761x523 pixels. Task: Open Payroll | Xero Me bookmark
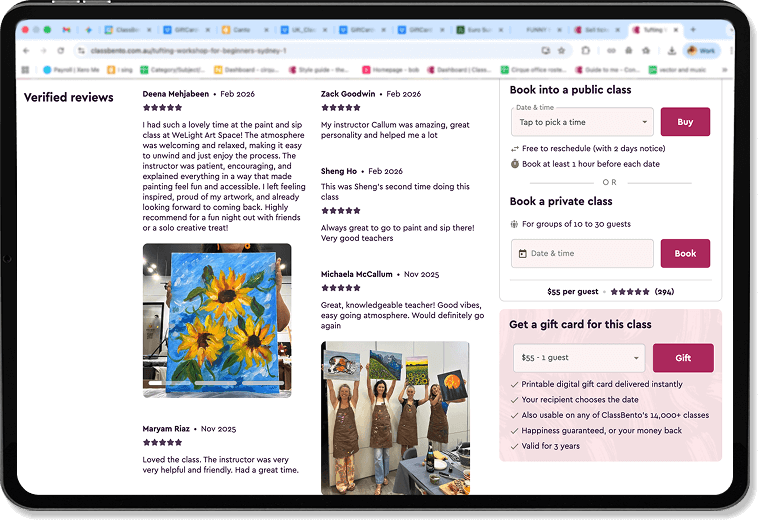click(x=71, y=70)
